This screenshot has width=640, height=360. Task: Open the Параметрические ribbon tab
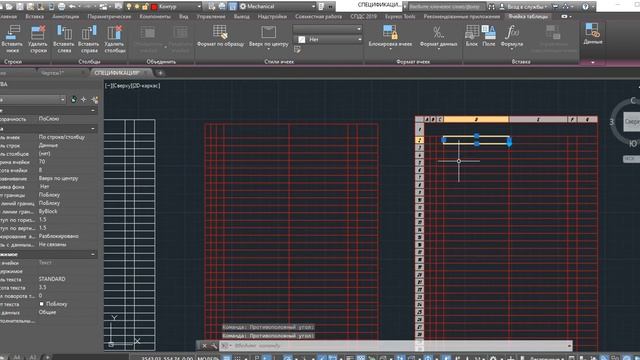click(109, 17)
